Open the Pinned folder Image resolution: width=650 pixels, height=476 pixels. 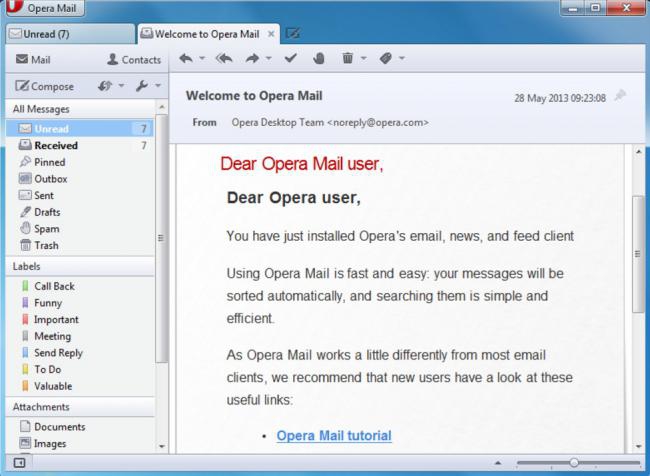[x=80, y=162]
